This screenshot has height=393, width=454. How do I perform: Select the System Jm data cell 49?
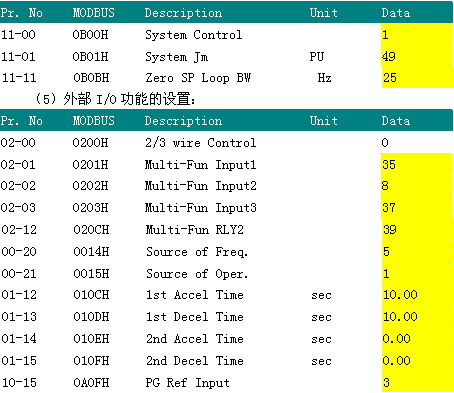pos(389,56)
